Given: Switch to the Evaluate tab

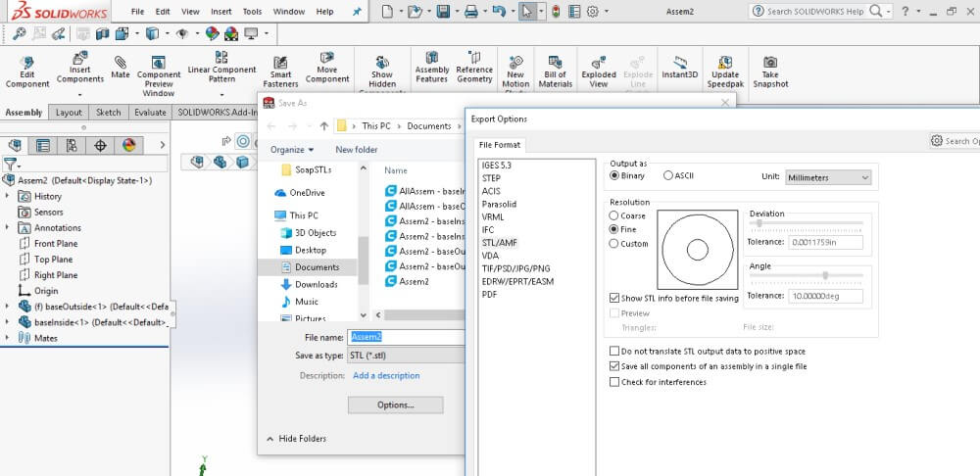Looking at the screenshot, I should pyautogui.click(x=150, y=113).
